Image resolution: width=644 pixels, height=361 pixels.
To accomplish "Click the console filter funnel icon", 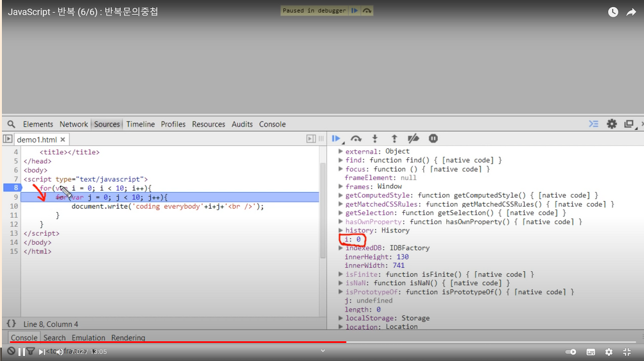I will click(31, 351).
